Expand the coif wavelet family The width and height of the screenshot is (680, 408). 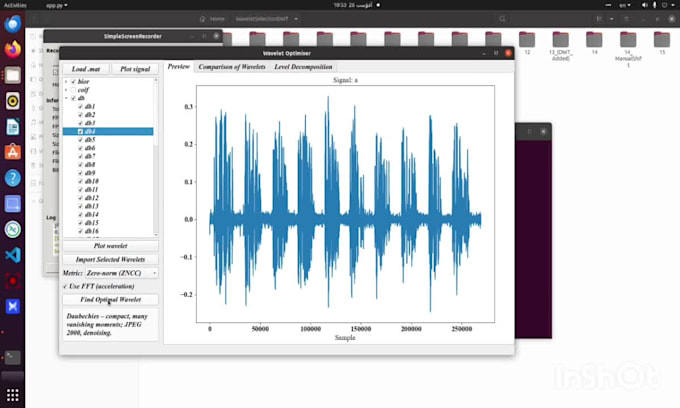pos(66,90)
